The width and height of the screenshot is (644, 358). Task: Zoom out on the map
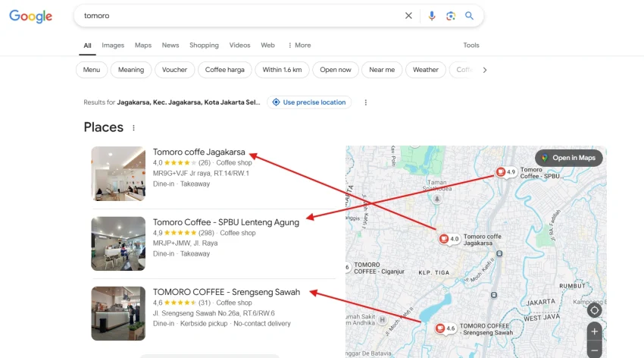594,350
